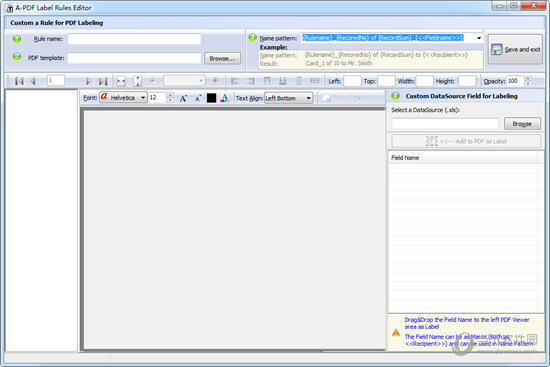
Task: Click the zoom in icon
Action: 215,81
